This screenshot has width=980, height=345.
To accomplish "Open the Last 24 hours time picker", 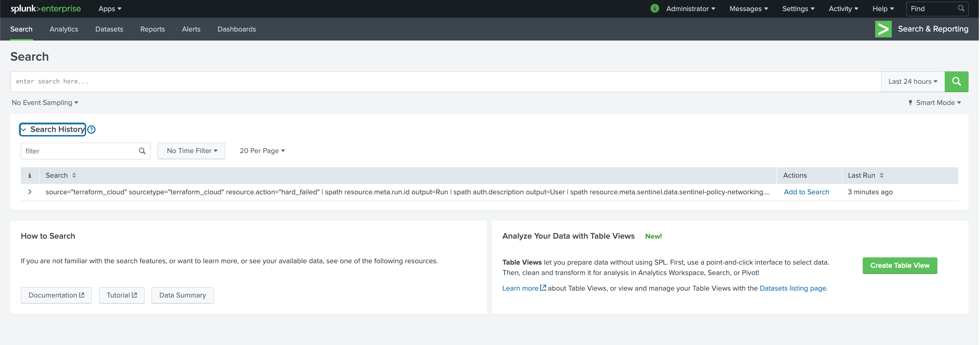I will click(x=912, y=81).
